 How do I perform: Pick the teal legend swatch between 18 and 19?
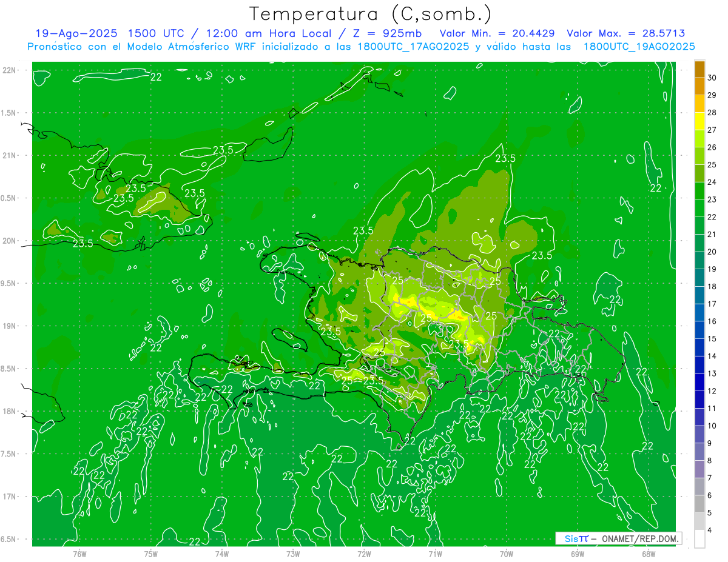click(x=699, y=278)
